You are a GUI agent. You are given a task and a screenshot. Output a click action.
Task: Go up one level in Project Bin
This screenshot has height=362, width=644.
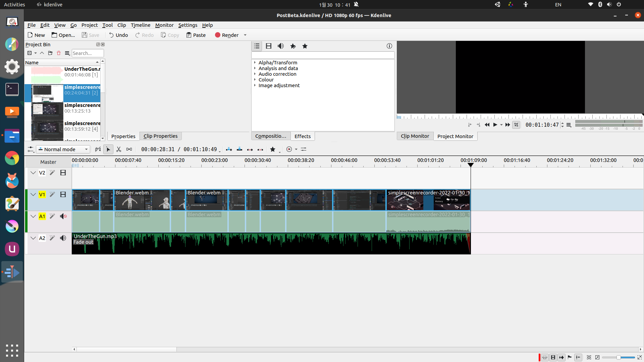[42, 53]
